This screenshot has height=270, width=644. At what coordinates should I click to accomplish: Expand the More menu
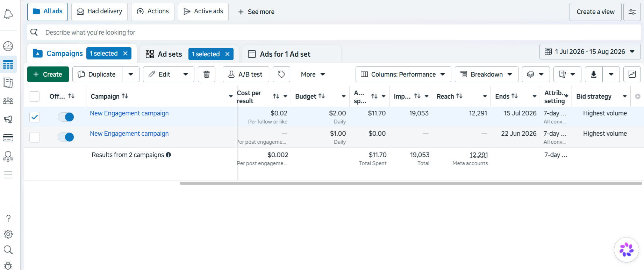(313, 74)
